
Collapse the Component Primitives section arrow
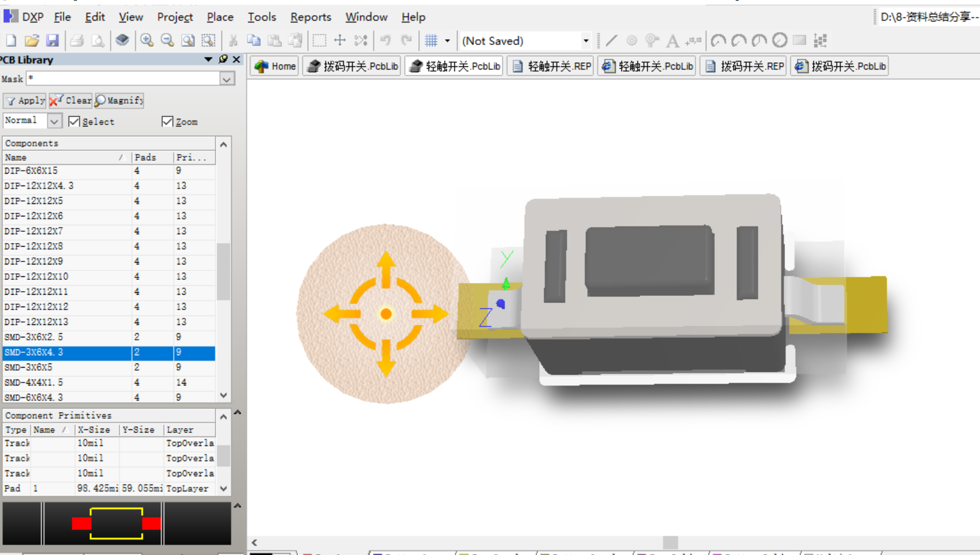(237, 412)
